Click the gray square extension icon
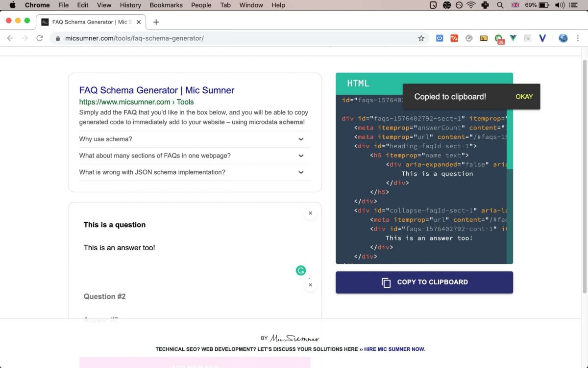Image resolution: width=588 pixels, height=368 pixels. [x=528, y=38]
